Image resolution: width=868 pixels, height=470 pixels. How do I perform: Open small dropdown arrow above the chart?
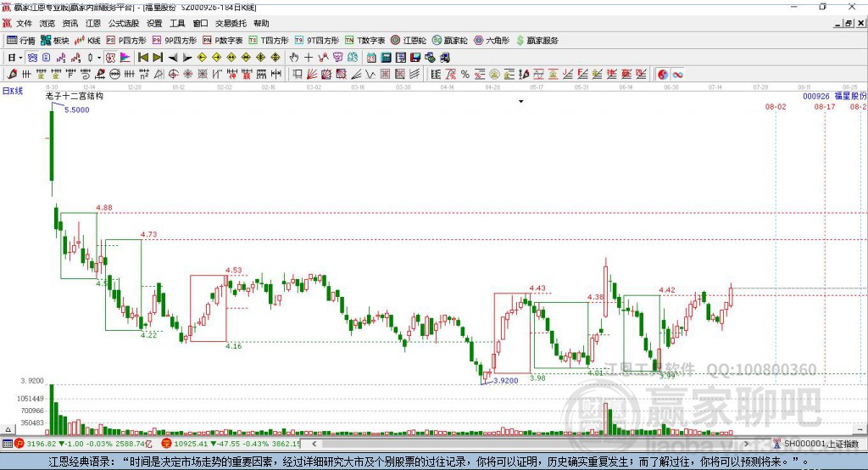521,102
